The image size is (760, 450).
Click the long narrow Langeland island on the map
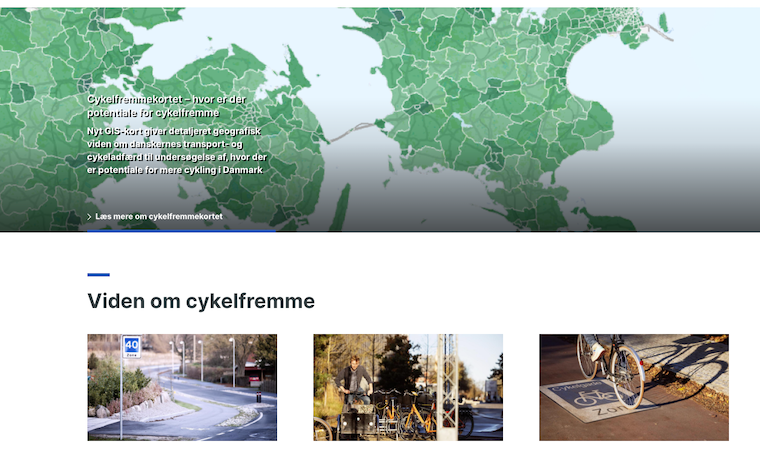click(x=341, y=208)
